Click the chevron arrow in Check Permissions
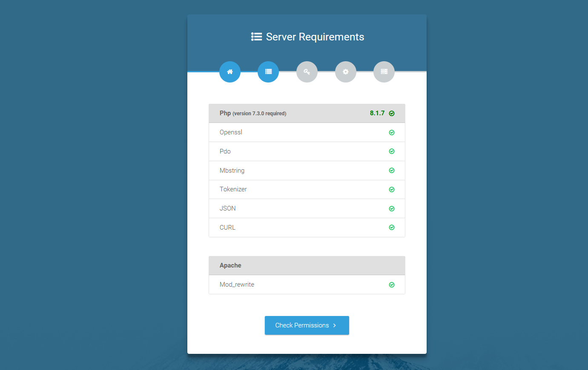The width and height of the screenshot is (588, 370). pos(335,325)
